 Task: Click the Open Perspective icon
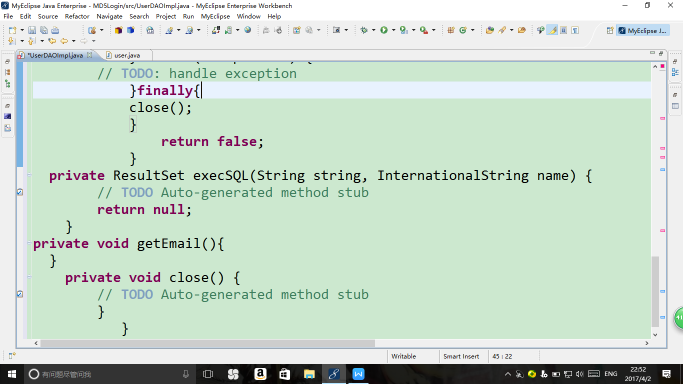[610, 30]
